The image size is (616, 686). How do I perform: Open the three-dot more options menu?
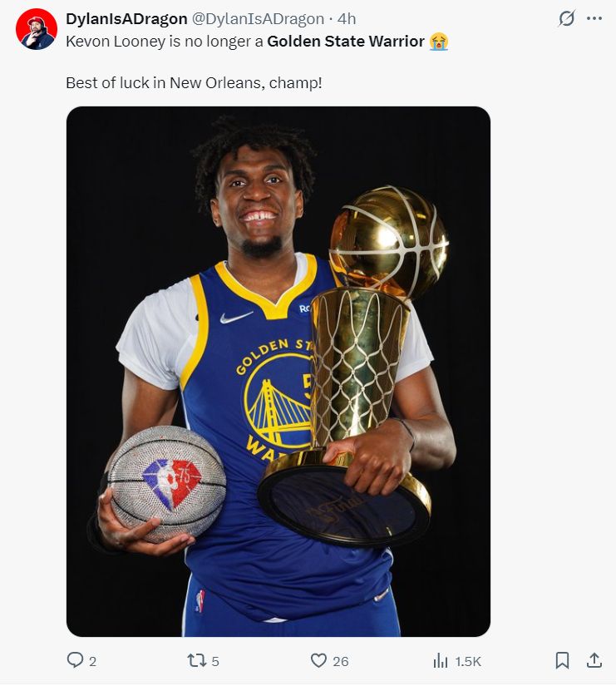[594, 18]
